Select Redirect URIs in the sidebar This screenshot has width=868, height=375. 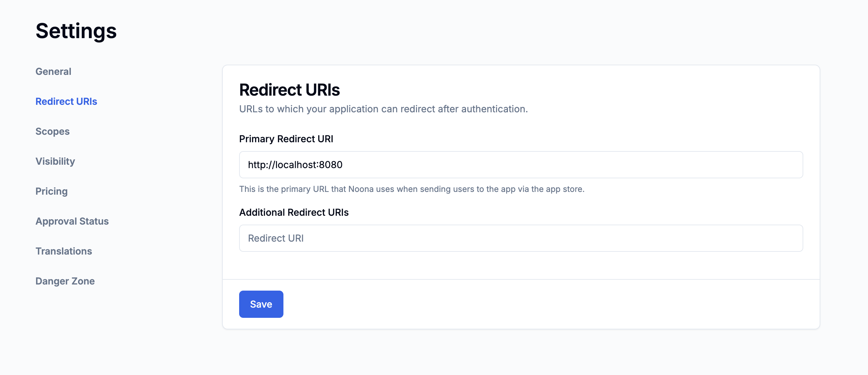[66, 101]
